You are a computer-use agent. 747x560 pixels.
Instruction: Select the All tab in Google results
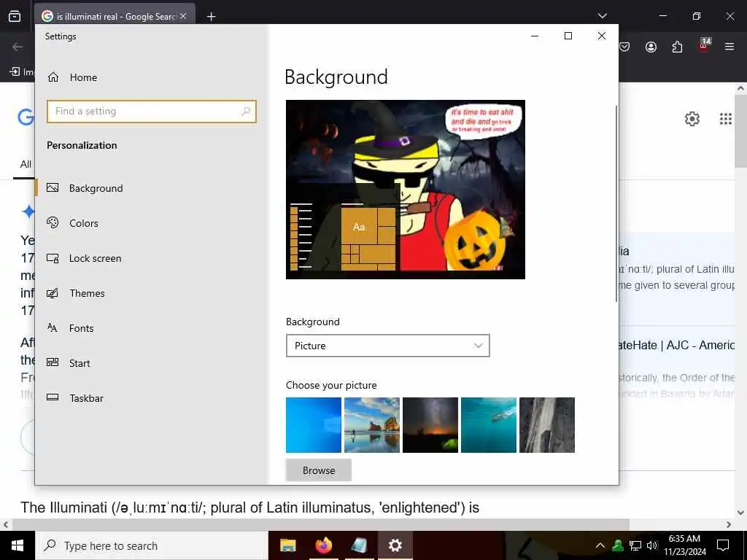[26, 164]
